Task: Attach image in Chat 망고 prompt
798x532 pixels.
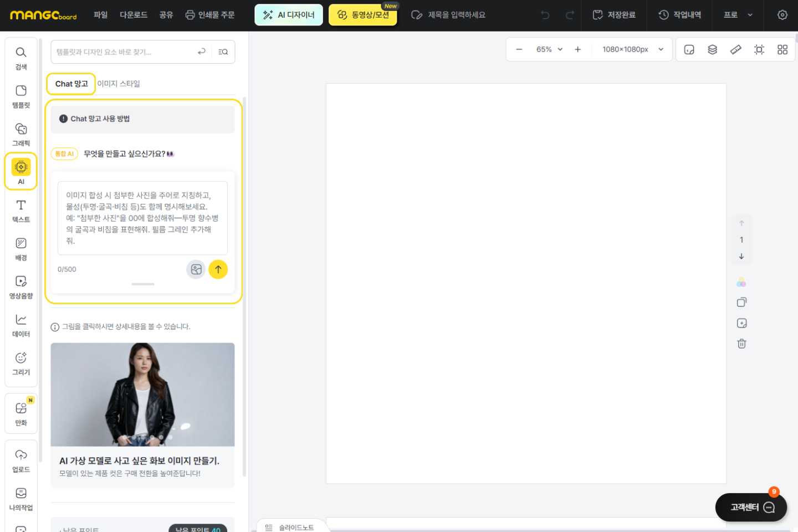Action: point(196,269)
